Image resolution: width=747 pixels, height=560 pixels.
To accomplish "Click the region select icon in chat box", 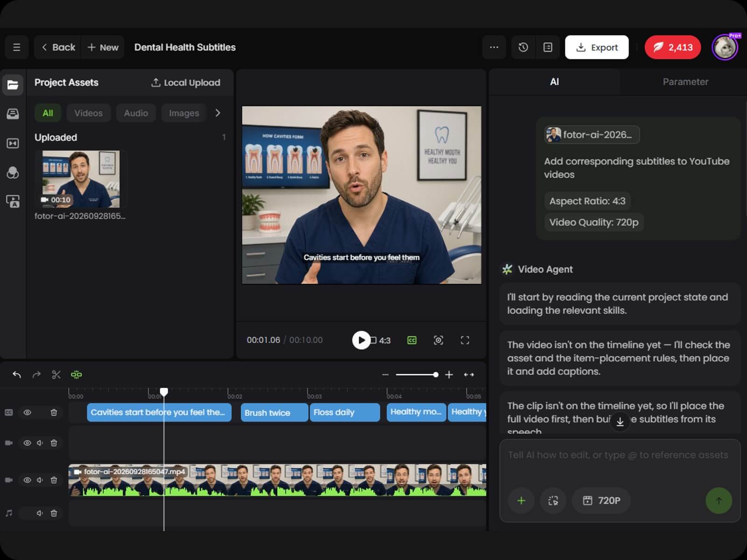I will 553,501.
